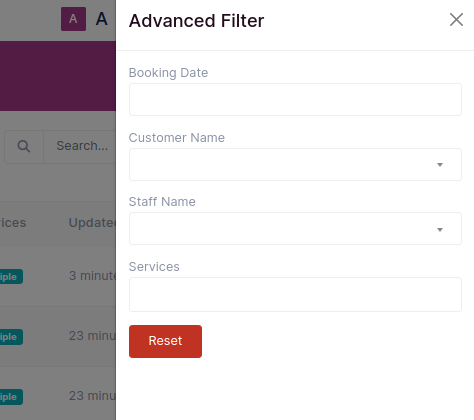Close the Advanced Filter panel
The image size is (474, 420).
tap(456, 19)
